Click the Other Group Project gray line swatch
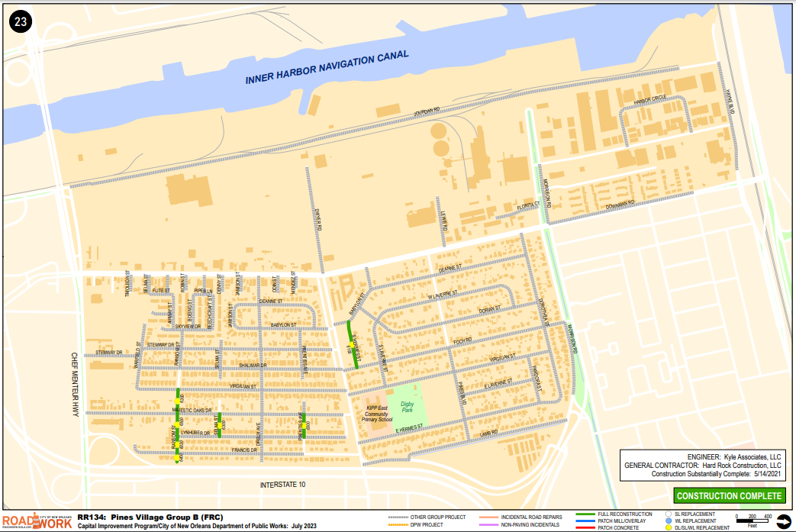 [398, 517]
